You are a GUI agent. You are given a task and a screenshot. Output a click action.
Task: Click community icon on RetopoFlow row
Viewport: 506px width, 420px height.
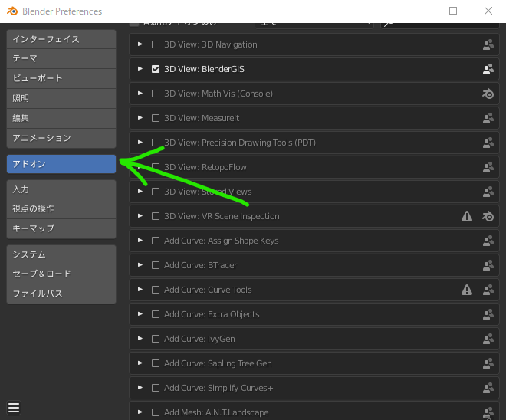click(488, 167)
